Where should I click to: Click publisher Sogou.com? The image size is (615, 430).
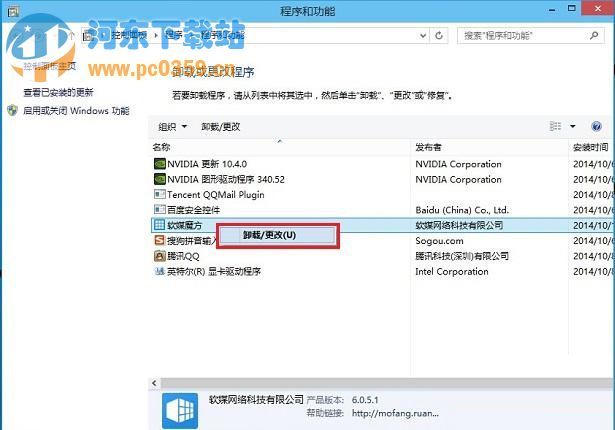(439, 241)
